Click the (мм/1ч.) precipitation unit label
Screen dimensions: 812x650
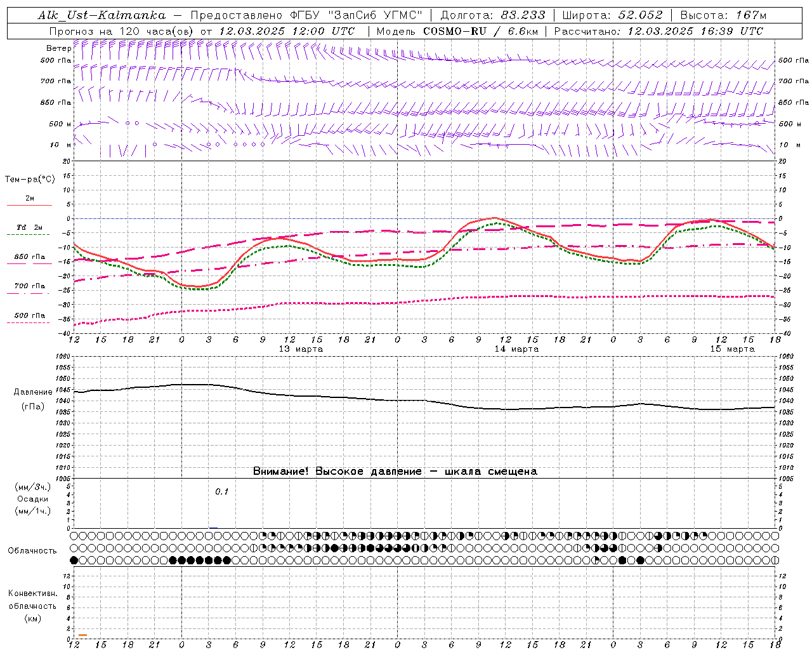(33, 511)
